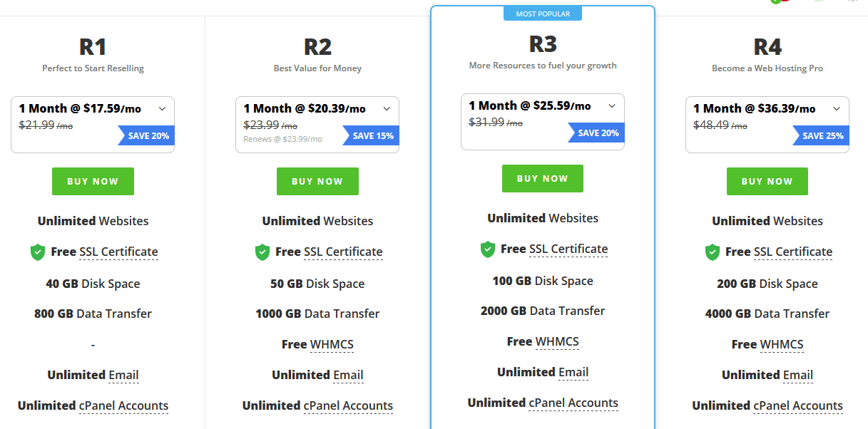Click the MOST POPULAR badge on R3
Viewport: 868px width, 429px height.
click(543, 14)
